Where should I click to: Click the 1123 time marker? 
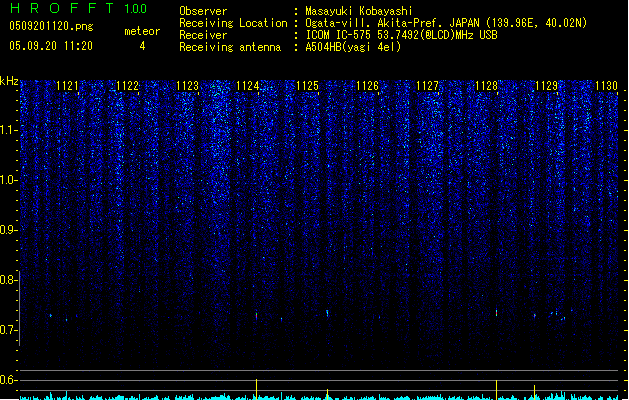[187, 86]
